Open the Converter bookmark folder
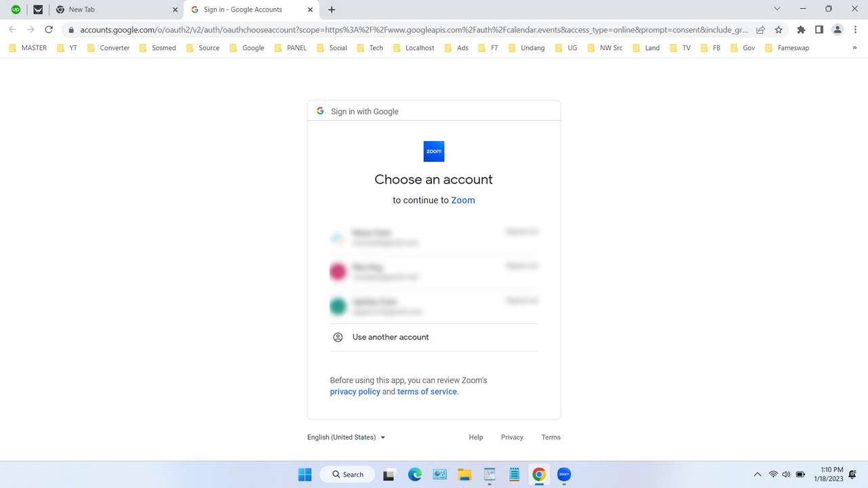Image resolution: width=868 pixels, height=488 pixels. pos(108,48)
